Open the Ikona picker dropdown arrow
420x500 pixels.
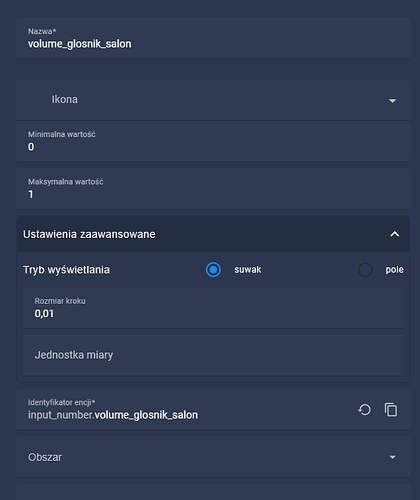392,100
